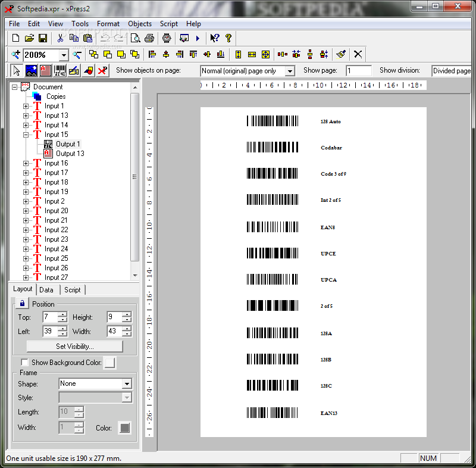Cut the selection with the scissors icon
Viewport: 476px width, 468px height.
tap(60, 38)
